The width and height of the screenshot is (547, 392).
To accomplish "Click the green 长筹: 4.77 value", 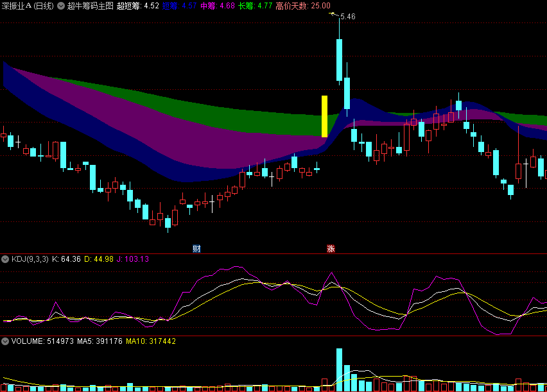I will coord(255,6).
